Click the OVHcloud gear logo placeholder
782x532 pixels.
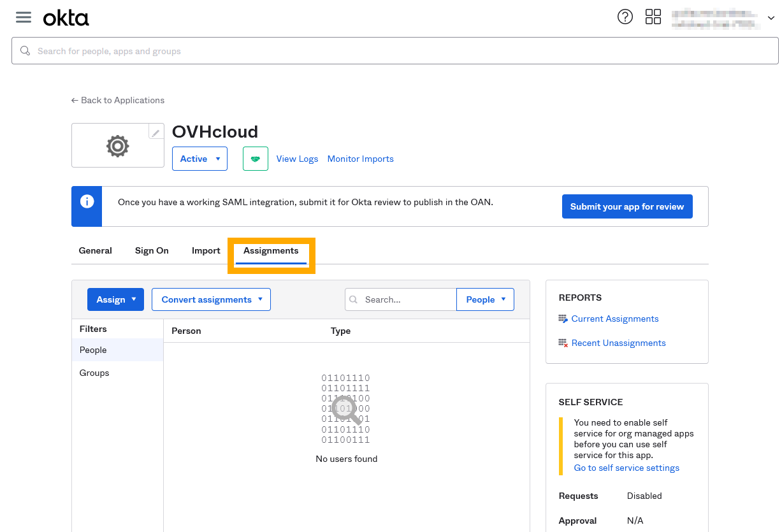tap(118, 146)
